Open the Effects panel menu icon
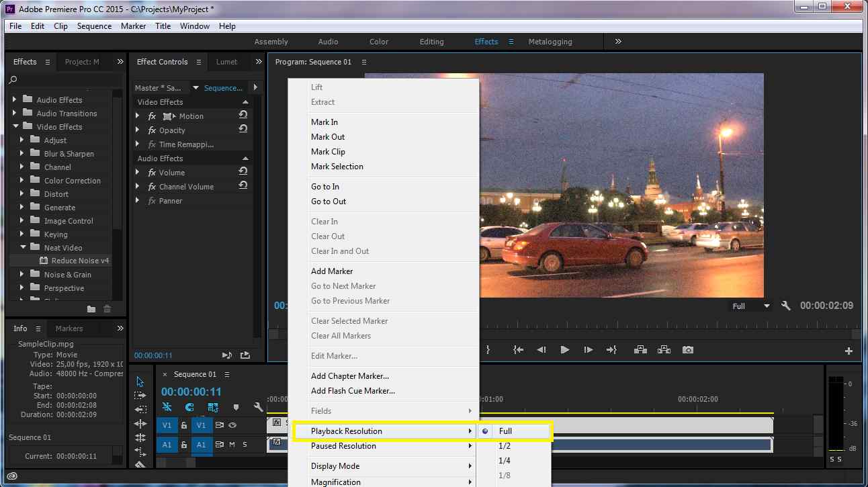 coord(48,62)
